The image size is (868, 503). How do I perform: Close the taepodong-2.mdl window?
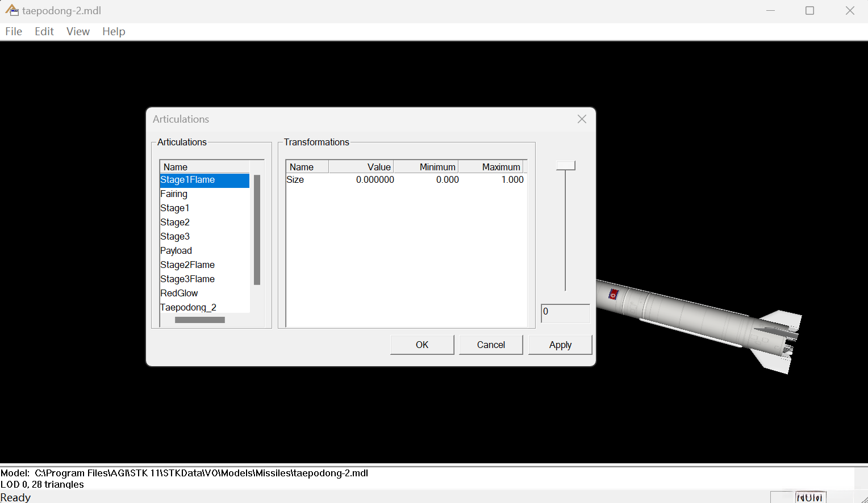tap(850, 11)
